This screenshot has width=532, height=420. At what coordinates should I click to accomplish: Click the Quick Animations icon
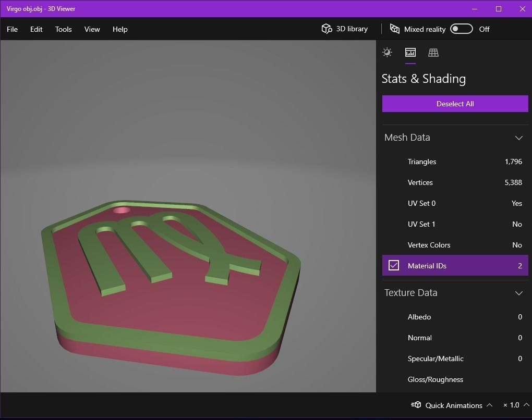click(x=416, y=405)
